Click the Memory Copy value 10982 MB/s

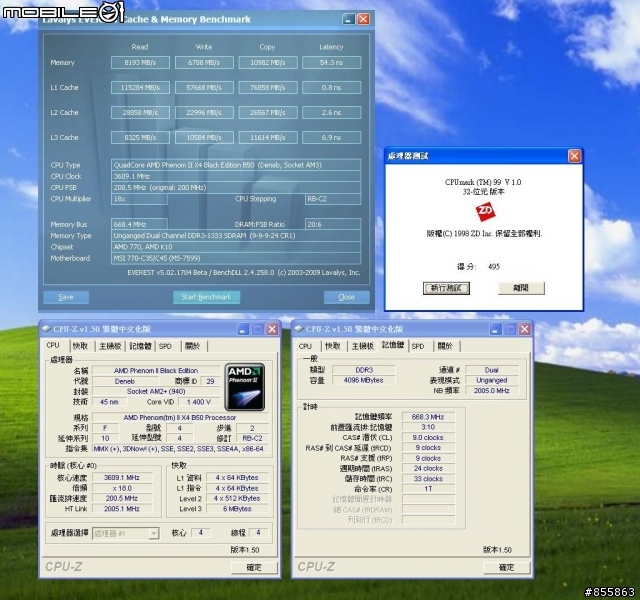tap(268, 62)
